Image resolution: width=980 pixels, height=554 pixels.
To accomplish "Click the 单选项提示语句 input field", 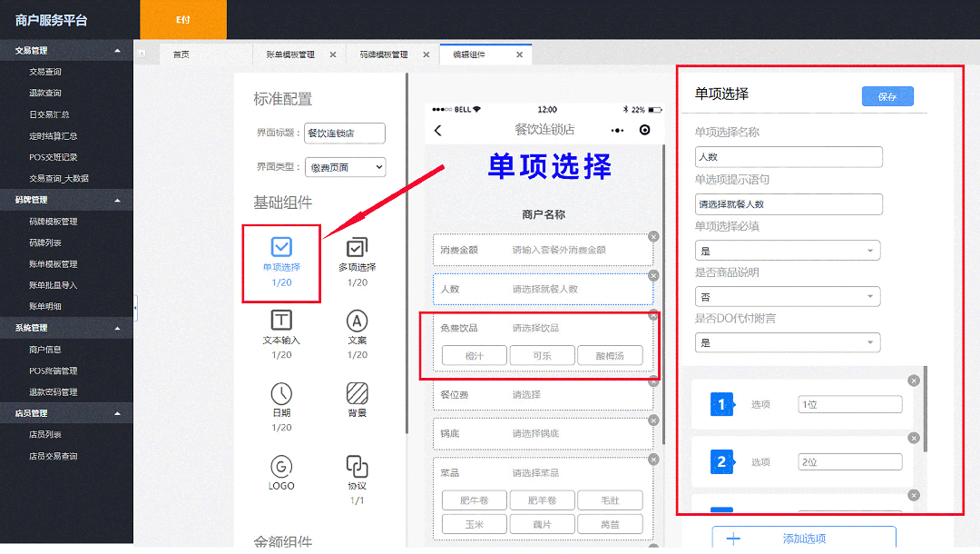I will coord(789,204).
